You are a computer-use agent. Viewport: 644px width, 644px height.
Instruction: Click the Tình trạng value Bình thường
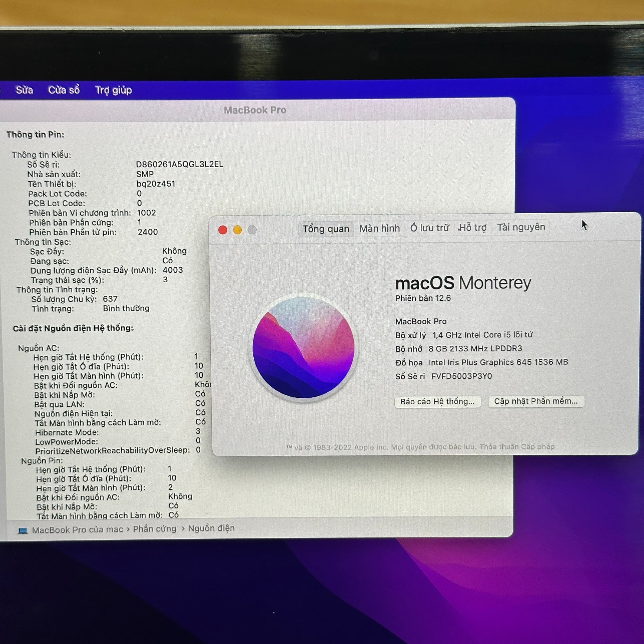(126, 308)
